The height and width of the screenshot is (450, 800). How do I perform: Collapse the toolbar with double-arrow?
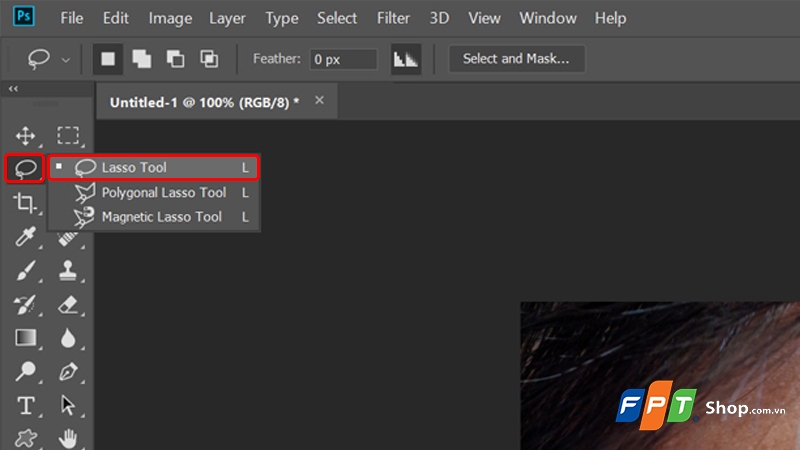coord(13,89)
